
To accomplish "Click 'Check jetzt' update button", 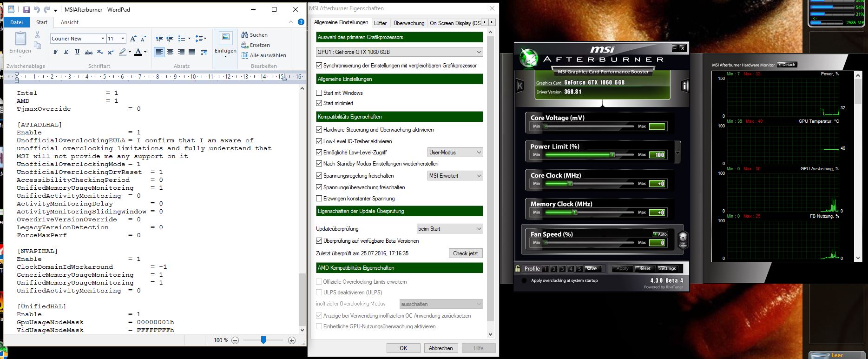I will pyautogui.click(x=466, y=253).
